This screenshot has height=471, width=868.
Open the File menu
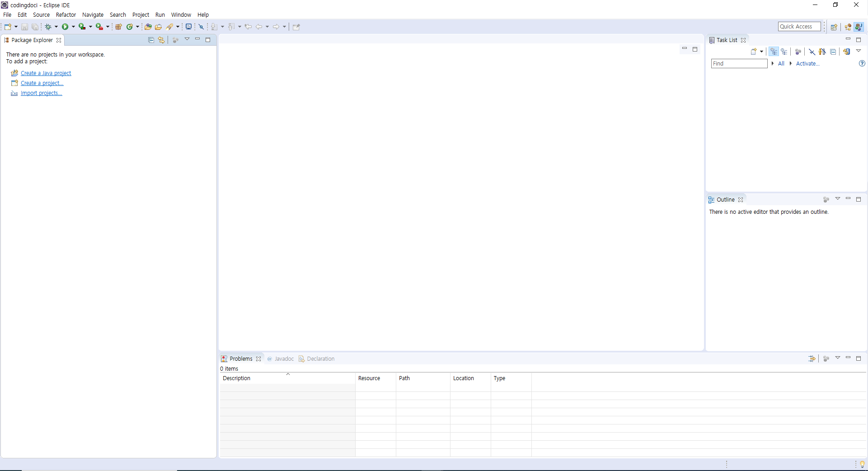click(7, 14)
